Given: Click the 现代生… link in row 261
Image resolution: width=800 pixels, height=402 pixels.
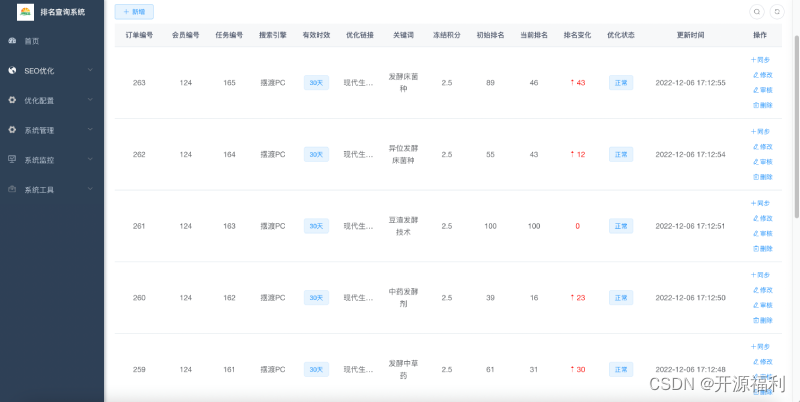Looking at the screenshot, I should (x=358, y=226).
